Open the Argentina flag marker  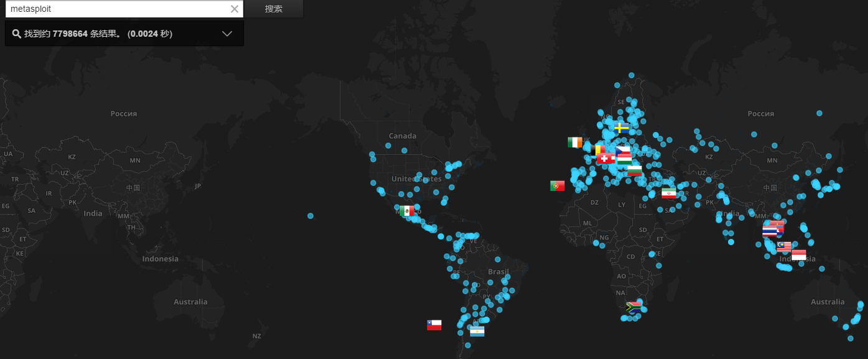click(477, 332)
